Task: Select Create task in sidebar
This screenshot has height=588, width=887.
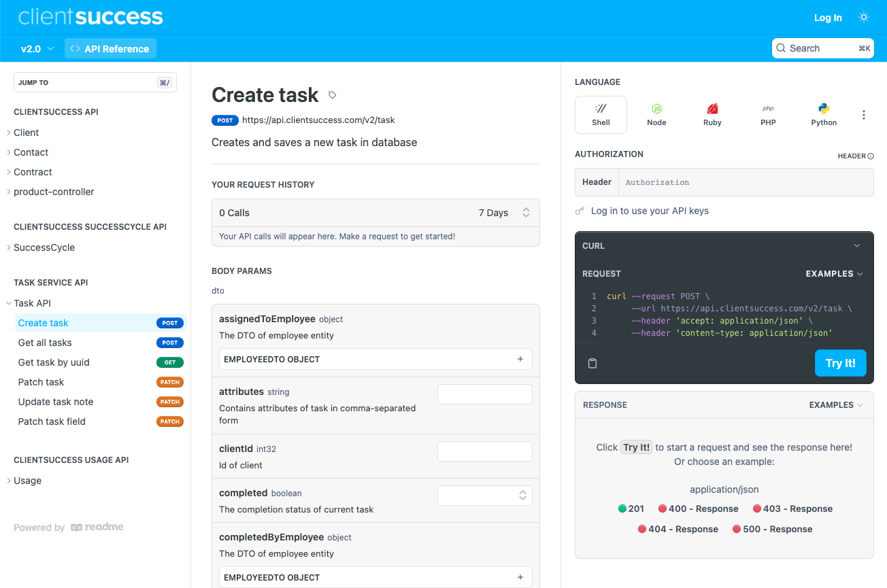Action: click(100, 323)
